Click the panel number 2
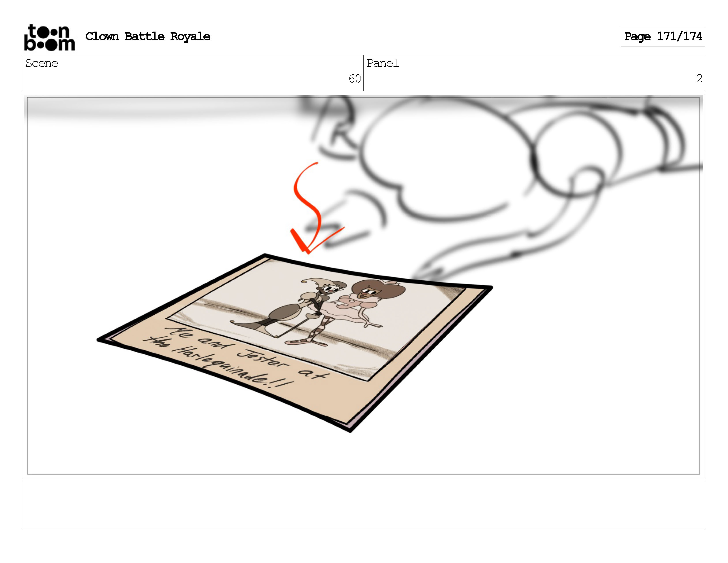This screenshot has width=728, height=563. (x=699, y=79)
